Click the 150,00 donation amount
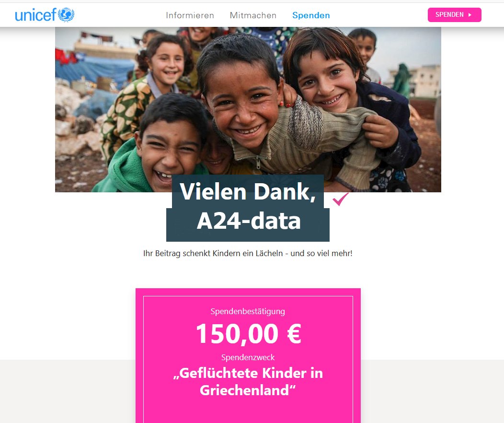 tap(237, 334)
